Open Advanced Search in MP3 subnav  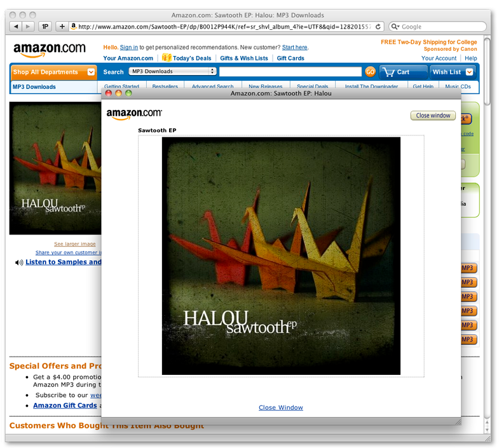tap(212, 86)
